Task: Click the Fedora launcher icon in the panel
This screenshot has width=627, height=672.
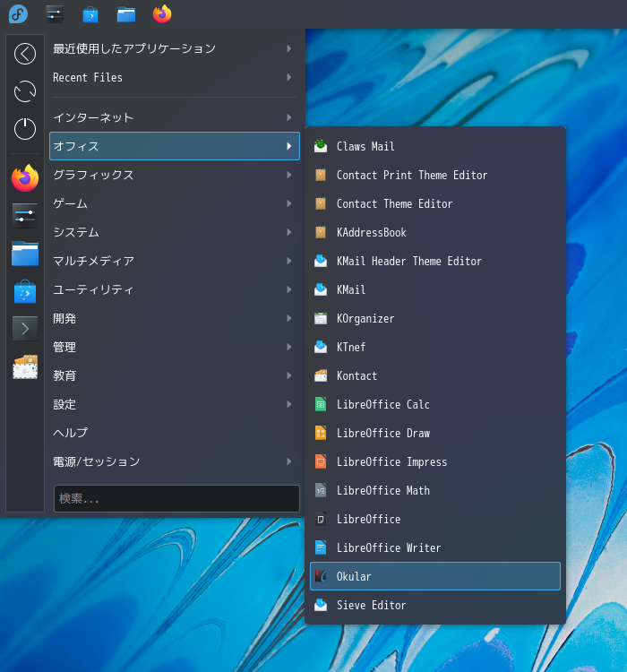Action: click(x=19, y=13)
